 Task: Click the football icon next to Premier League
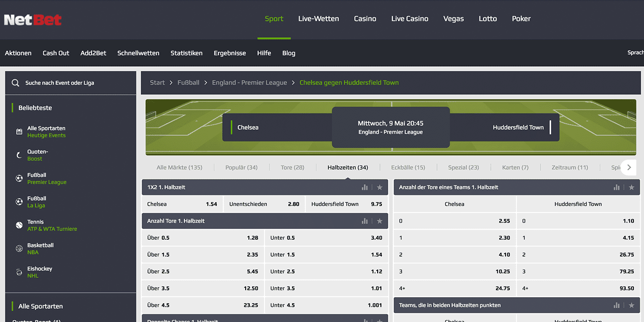(x=19, y=178)
